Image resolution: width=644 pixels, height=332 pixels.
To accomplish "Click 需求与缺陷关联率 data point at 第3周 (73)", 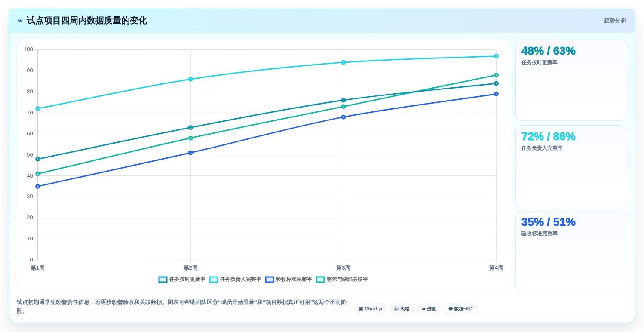I will point(343,107).
